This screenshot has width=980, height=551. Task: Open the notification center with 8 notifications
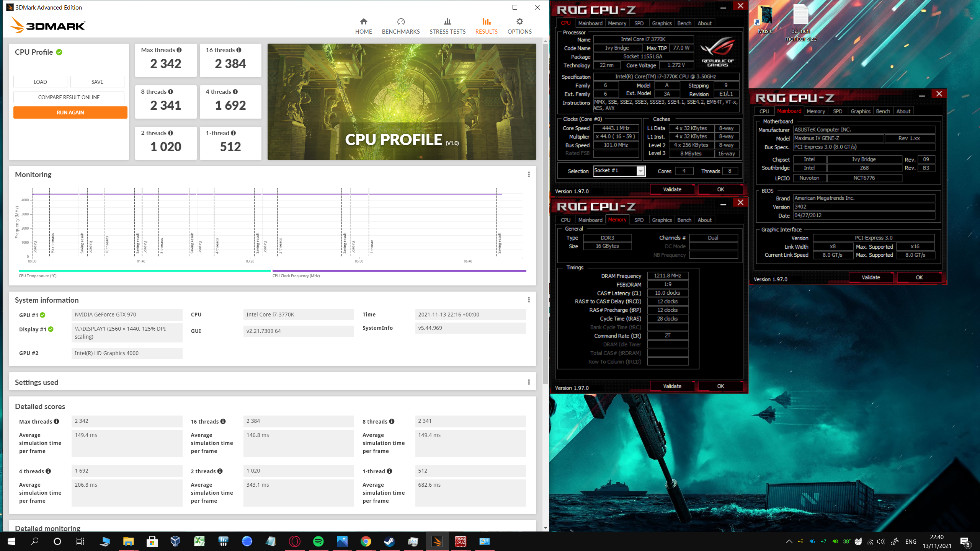(965, 541)
